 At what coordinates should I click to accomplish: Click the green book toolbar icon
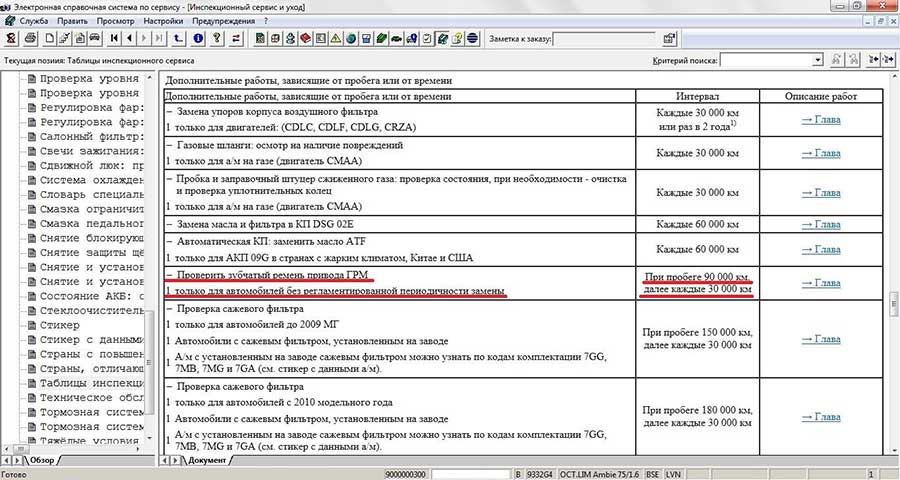[x=381, y=38]
